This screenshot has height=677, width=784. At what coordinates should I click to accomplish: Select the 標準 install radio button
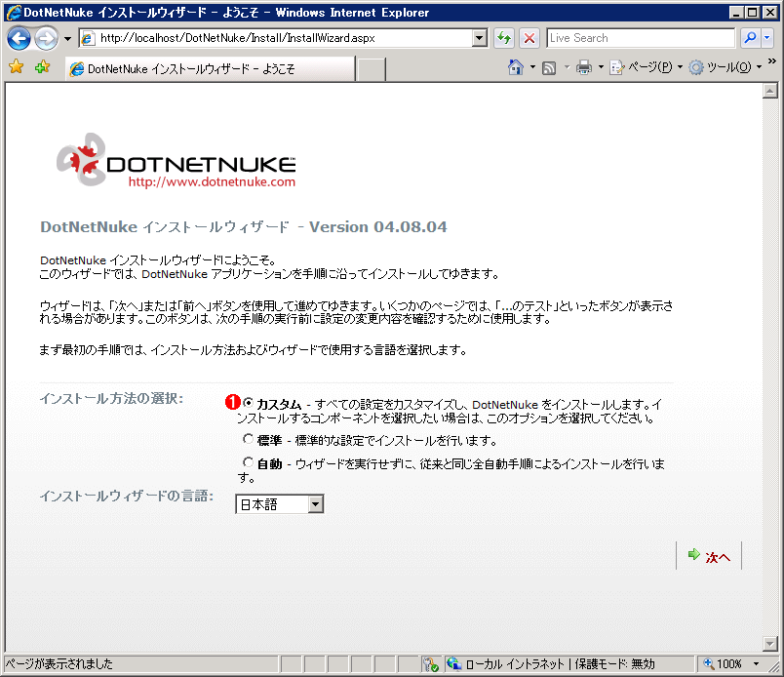coord(248,439)
